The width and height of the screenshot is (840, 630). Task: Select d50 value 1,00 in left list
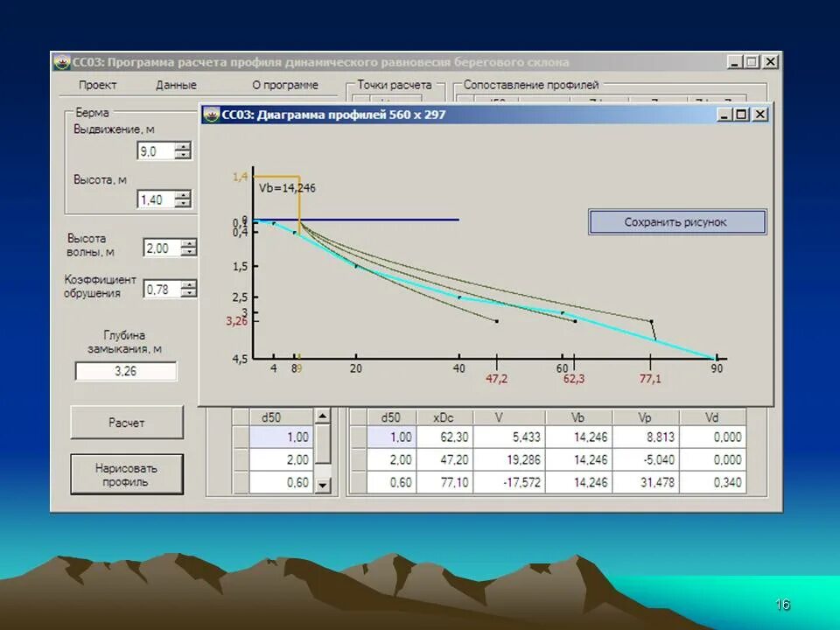click(281, 437)
